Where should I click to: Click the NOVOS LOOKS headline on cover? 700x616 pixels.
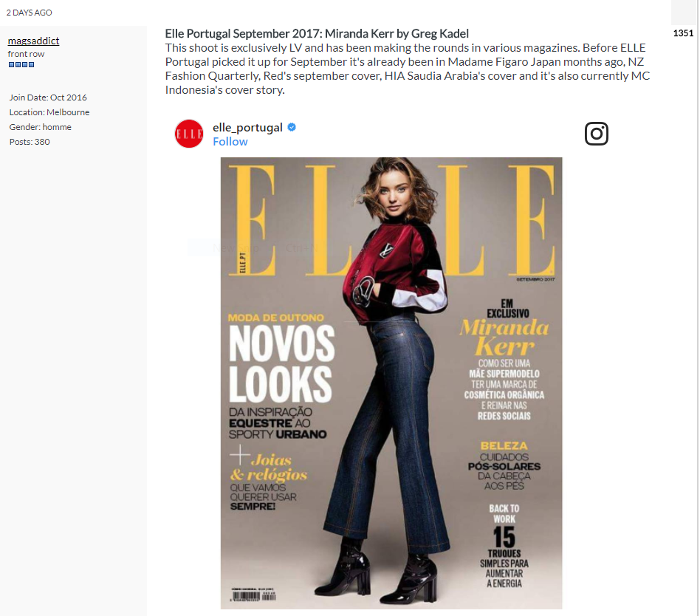tap(281, 363)
